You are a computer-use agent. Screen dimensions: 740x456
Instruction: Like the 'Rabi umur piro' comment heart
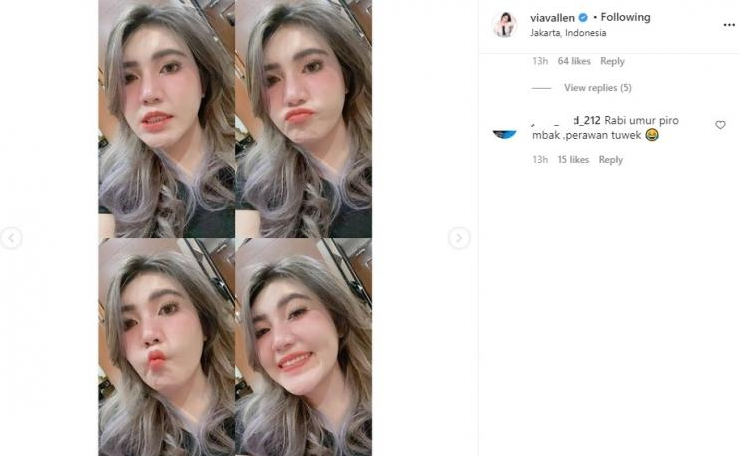[x=720, y=125]
